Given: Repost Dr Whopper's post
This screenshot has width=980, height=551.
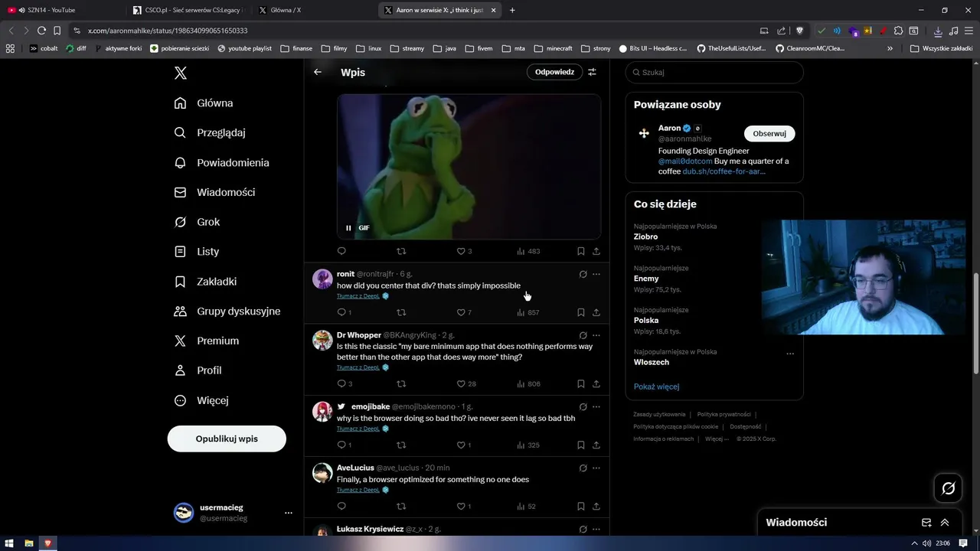Looking at the screenshot, I should tap(401, 384).
